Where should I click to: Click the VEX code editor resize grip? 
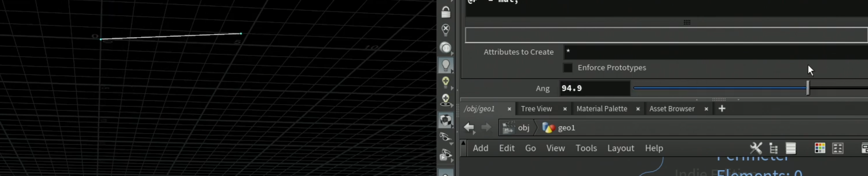click(x=687, y=22)
